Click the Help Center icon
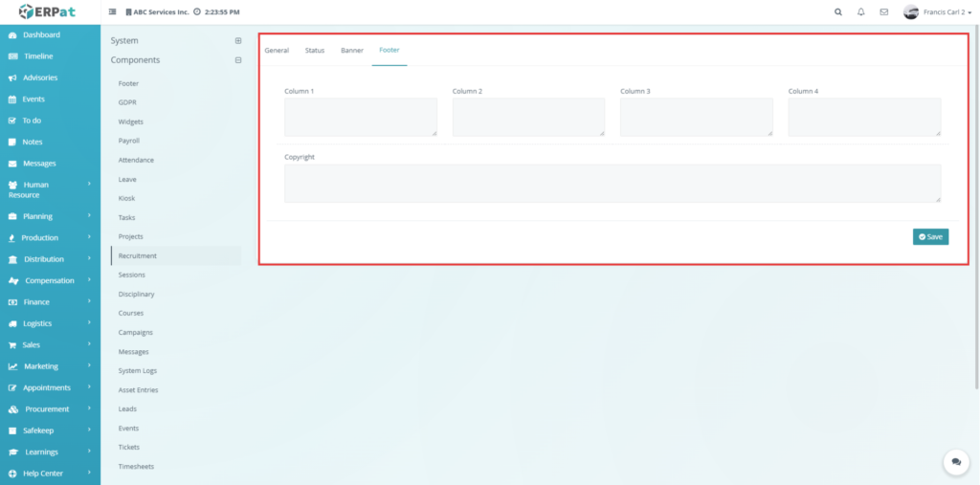980x485 pixels. [x=12, y=474]
